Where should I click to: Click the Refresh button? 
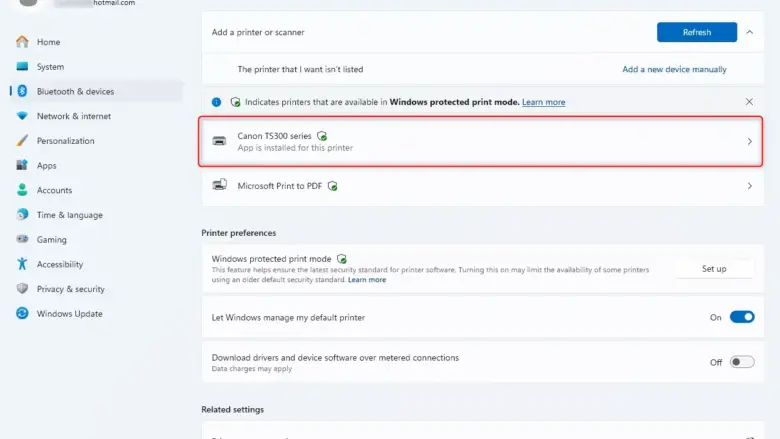pyautogui.click(x=696, y=32)
